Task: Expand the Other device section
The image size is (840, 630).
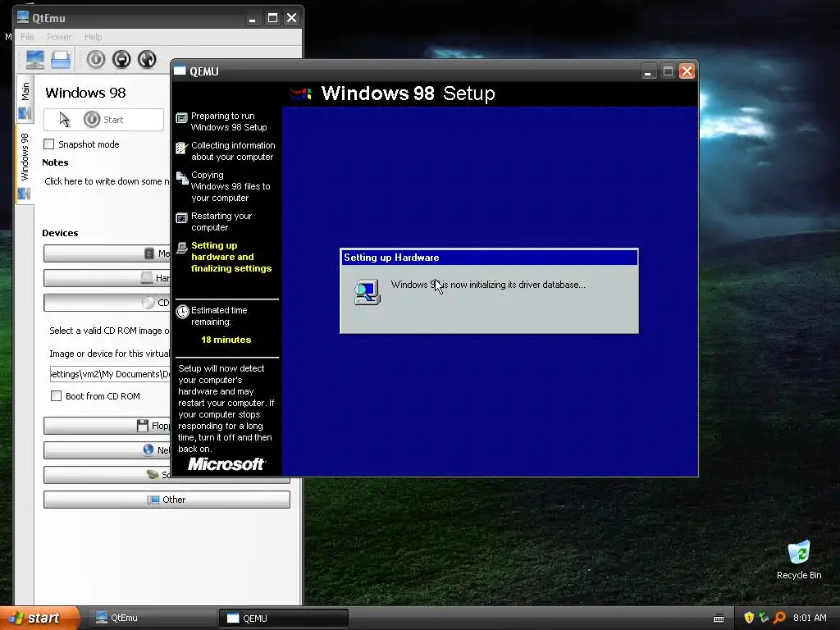Action: click(x=167, y=500)
